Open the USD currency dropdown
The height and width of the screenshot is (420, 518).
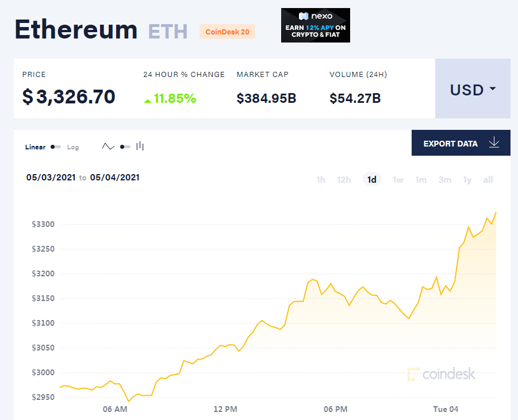pos(473,89)
